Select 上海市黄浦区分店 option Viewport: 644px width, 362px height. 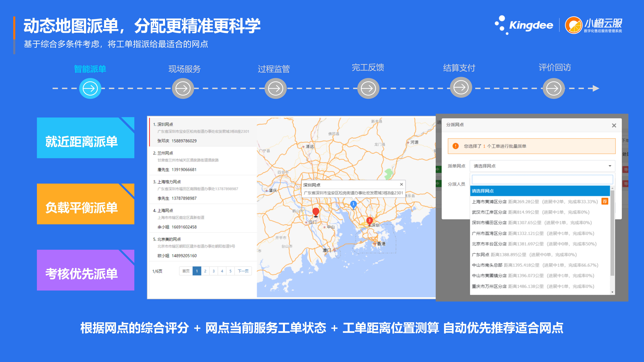[x=540, y=202]
